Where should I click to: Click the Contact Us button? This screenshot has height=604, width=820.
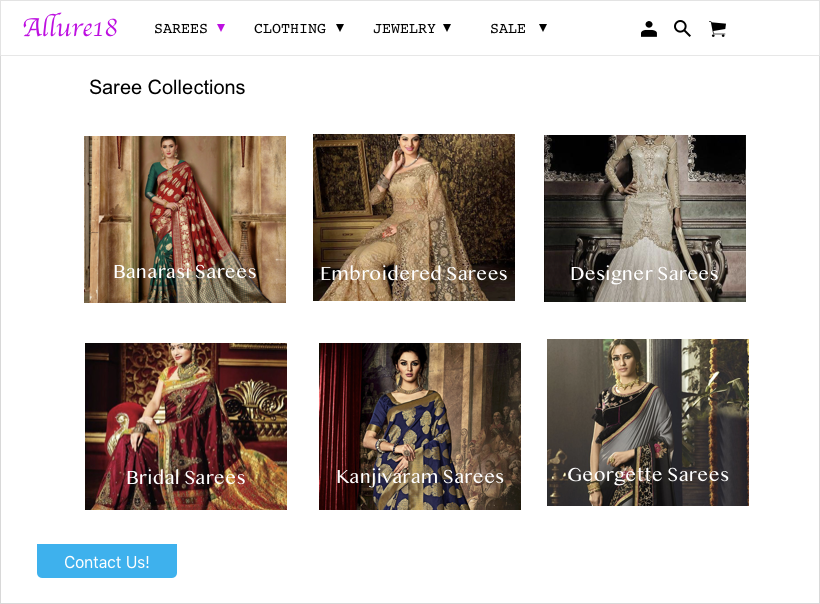pyautogui.click(x=106, y=561)
